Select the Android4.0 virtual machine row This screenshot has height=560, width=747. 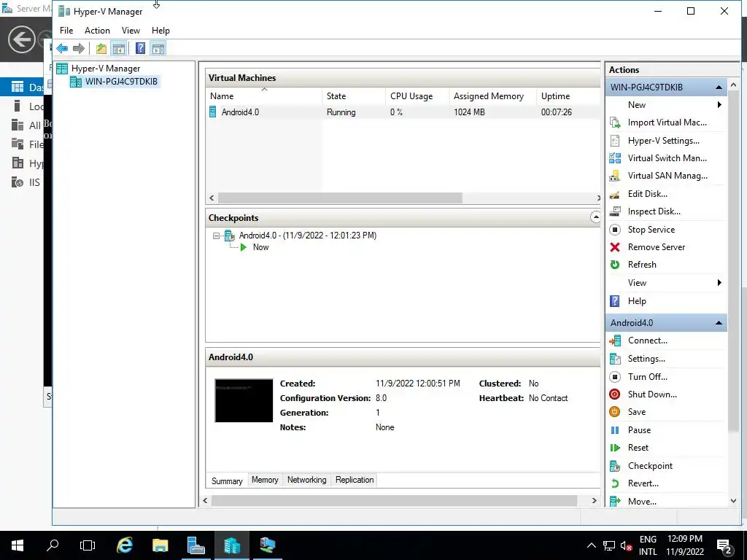[403, 112]
